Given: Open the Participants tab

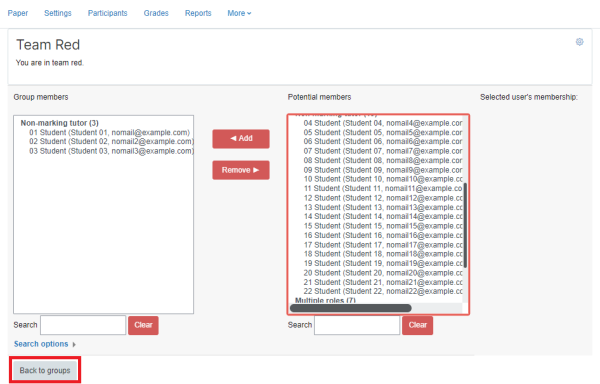Looking at the screenshot, I should [x=108, y=13].
